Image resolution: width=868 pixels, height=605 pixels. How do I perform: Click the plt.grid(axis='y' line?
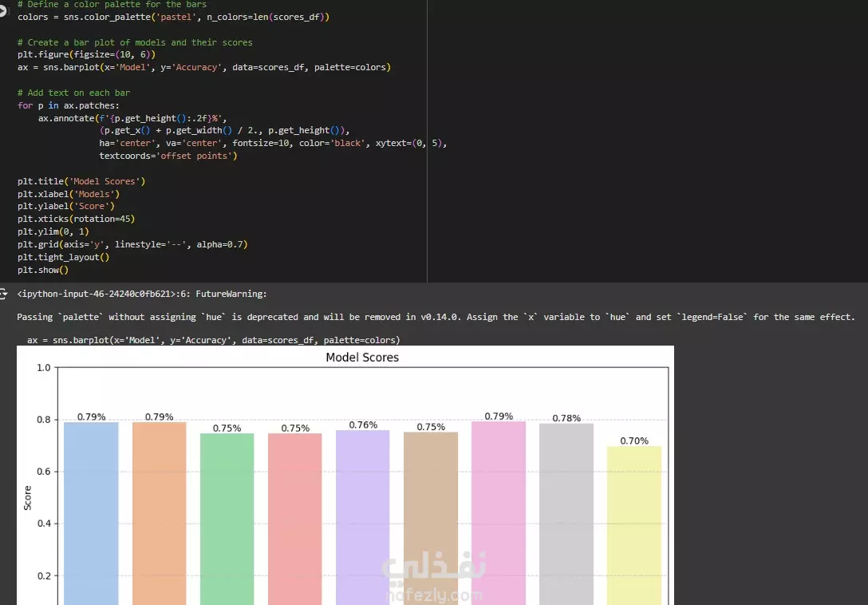(132, 244)
